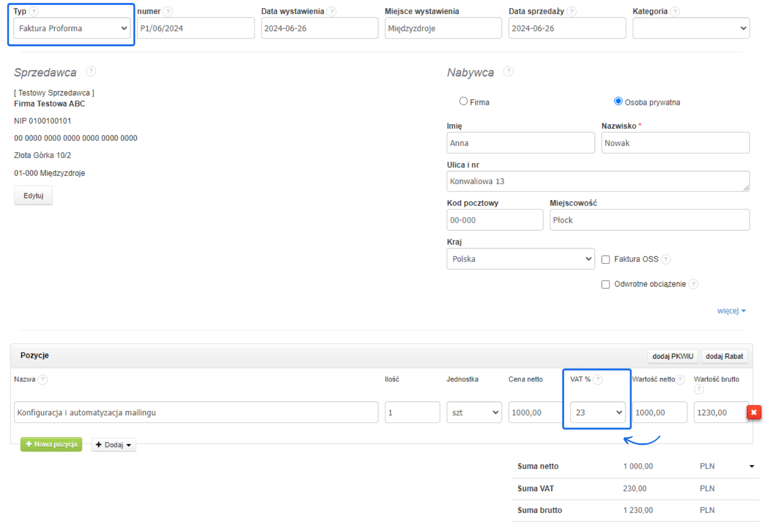This screenshot has height=532, width=769.
Task: Click help icon next to VAT %
Action: coord(598,379)
